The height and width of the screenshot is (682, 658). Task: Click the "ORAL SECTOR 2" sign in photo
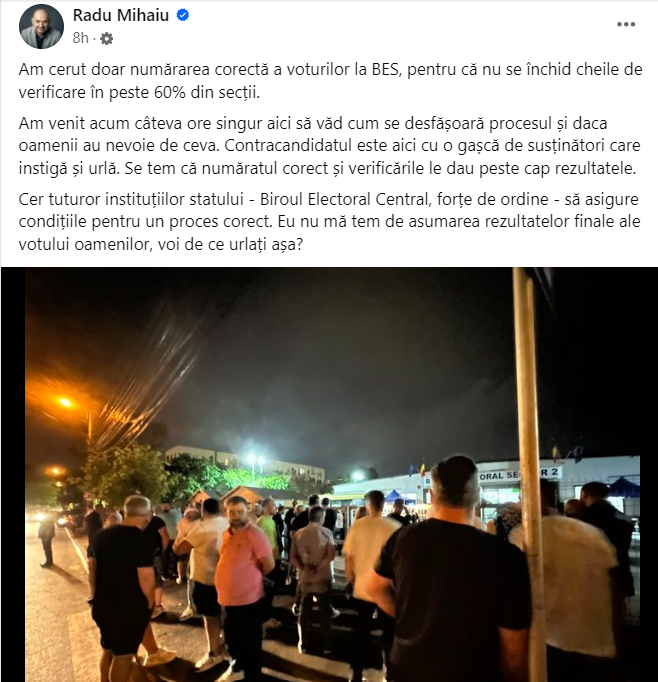tap(518, 475)
